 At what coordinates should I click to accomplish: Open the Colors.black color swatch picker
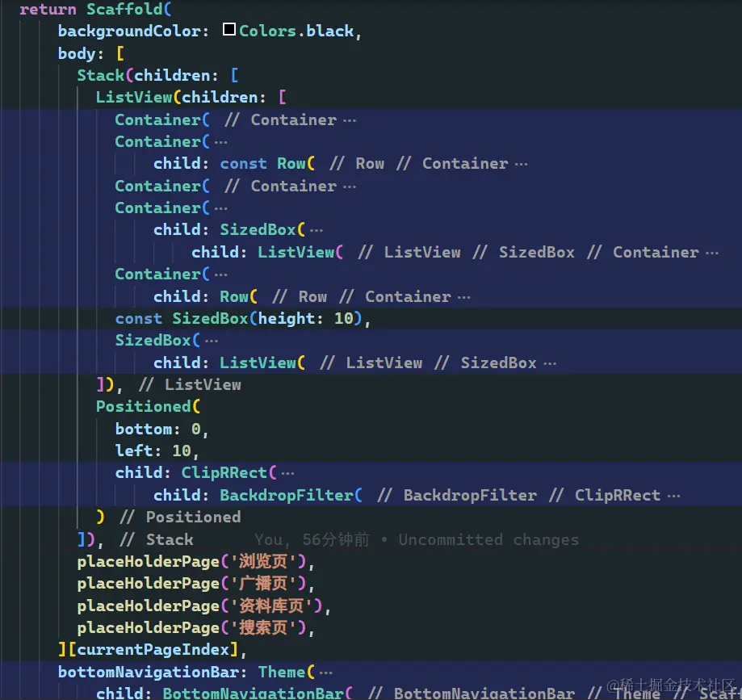click(229, 29)
